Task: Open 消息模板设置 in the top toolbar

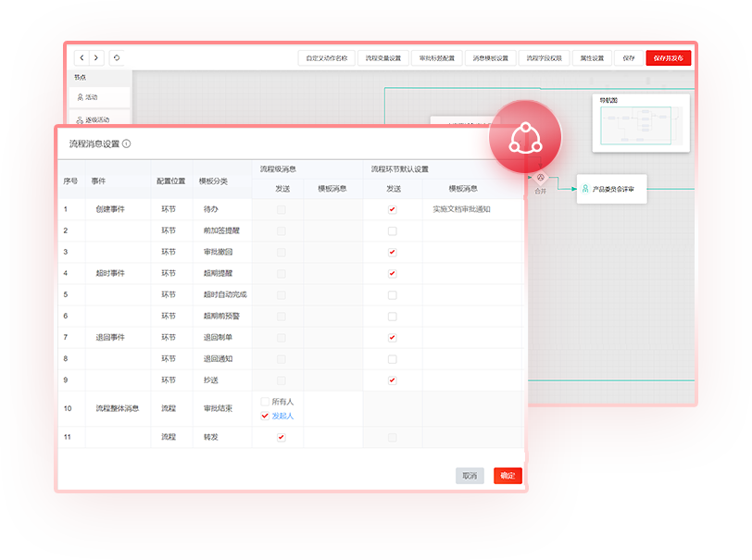Action: click(490, 57)
